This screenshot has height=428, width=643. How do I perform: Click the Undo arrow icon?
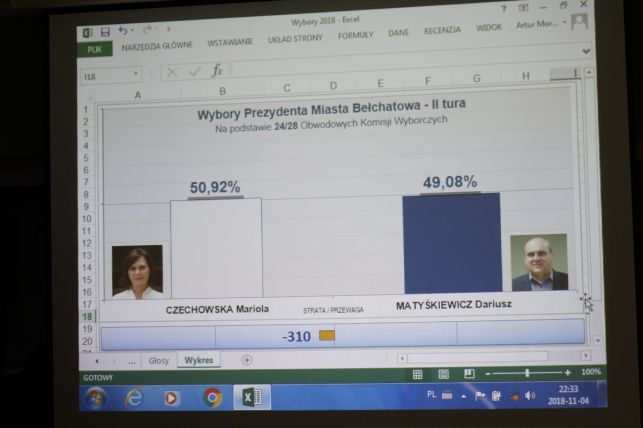123,31
